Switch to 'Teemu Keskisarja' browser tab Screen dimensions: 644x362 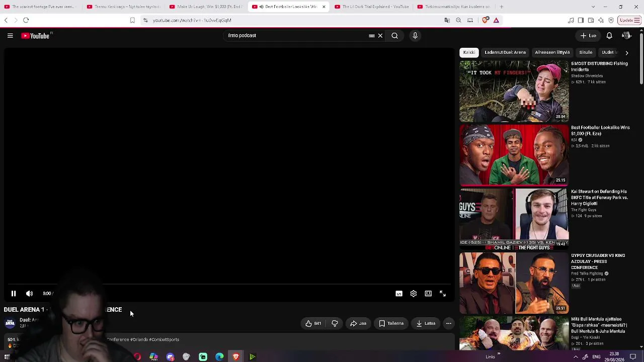tap(123, 7)
